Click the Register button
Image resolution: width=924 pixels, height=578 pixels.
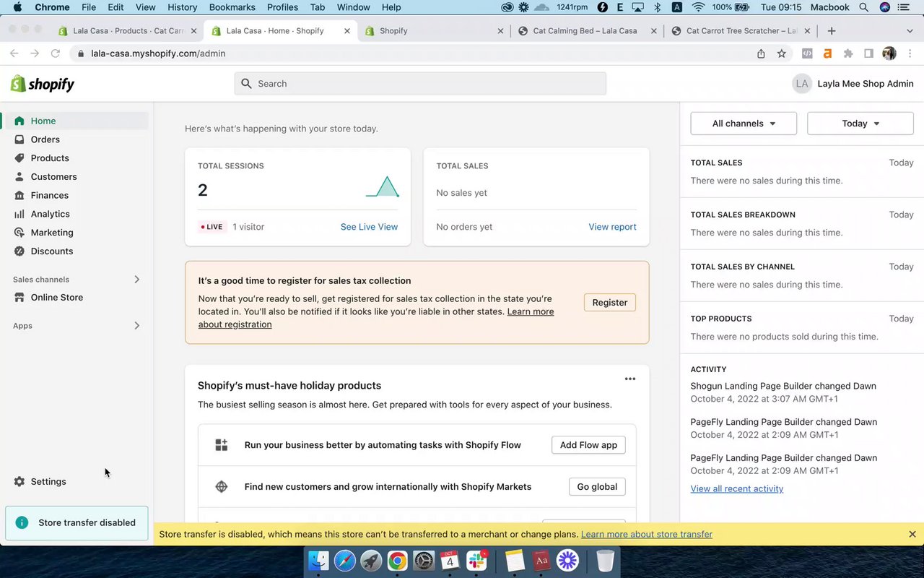tap(610, 303)
